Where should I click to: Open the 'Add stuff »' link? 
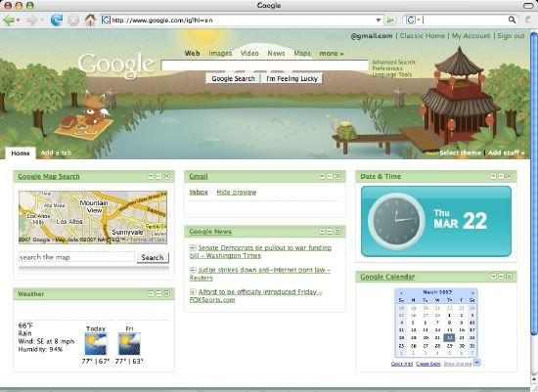pyautogui.click(x=507, y=152)
